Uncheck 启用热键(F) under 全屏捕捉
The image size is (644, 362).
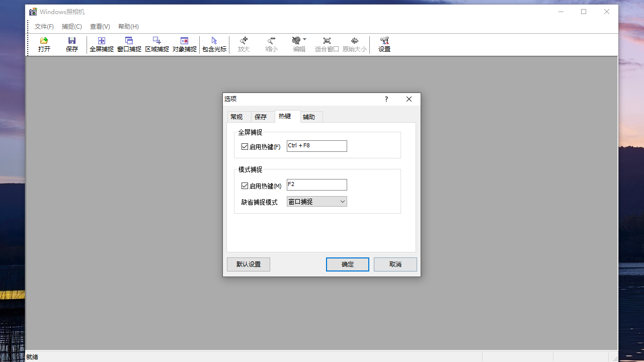pos(245,146)
